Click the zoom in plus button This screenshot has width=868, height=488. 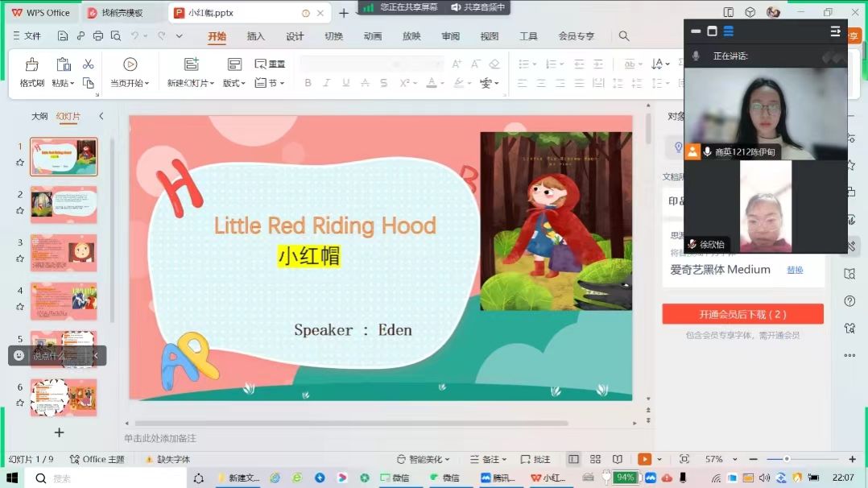(853, 459)
